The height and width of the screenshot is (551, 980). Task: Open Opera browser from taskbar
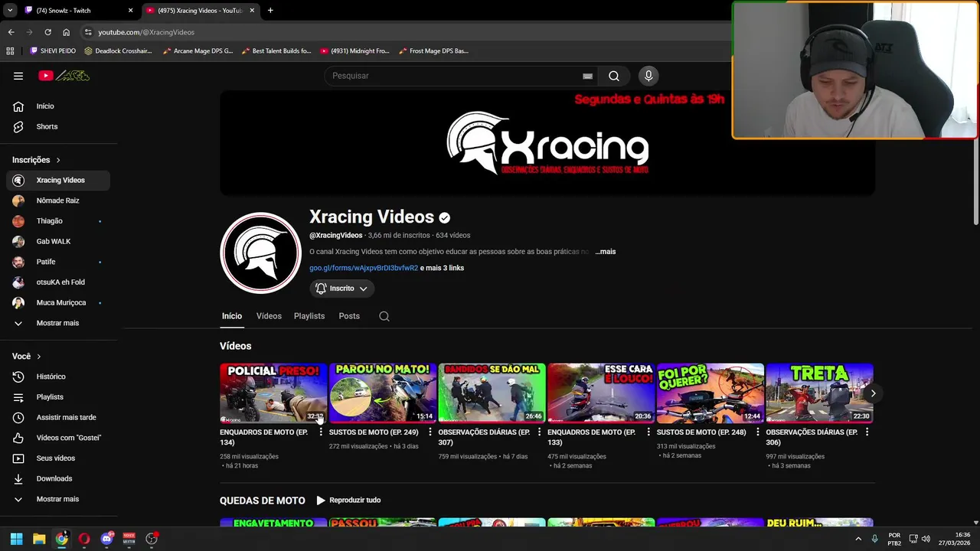point(84,539)
